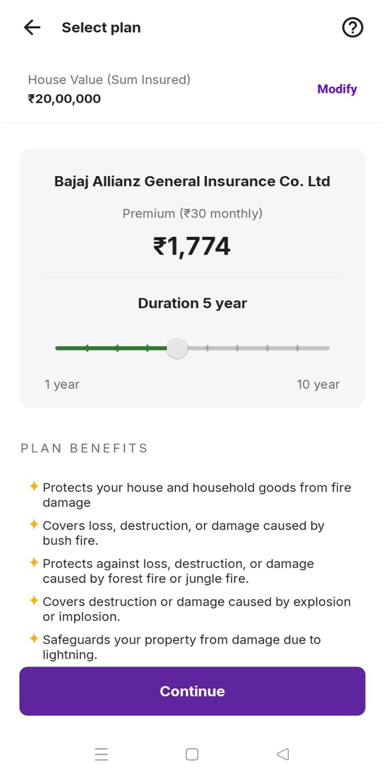Tap the ₹20,00,000 house value

click(x=64, y=99)
